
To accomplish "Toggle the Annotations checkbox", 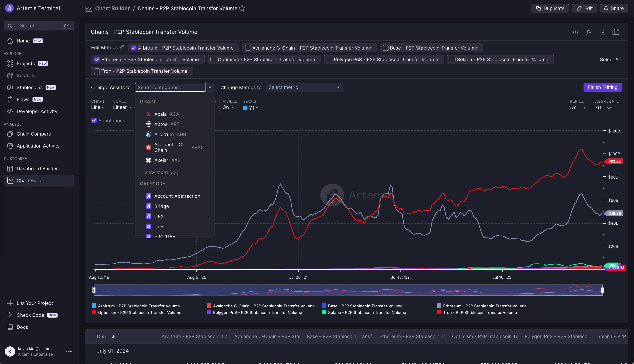I will pyautogui.click(x=94, y=120).
